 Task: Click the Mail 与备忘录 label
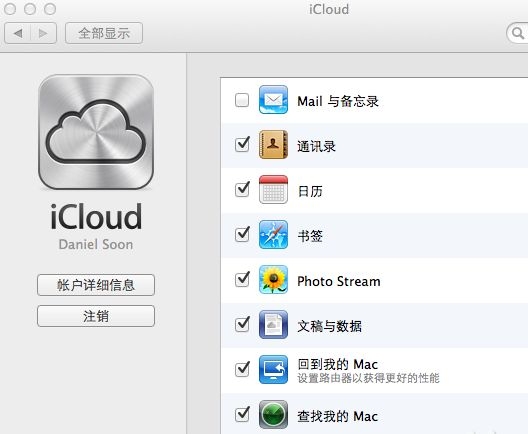tap(338, 101)
